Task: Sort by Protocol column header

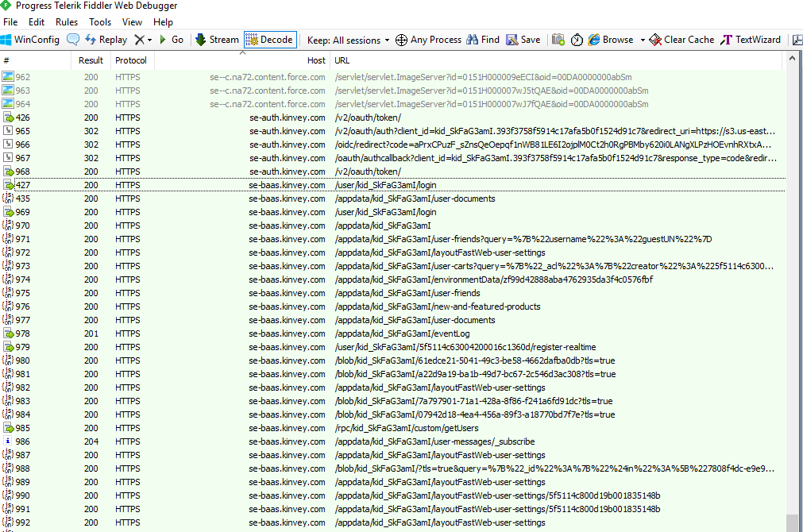Action: coord(131,60)
